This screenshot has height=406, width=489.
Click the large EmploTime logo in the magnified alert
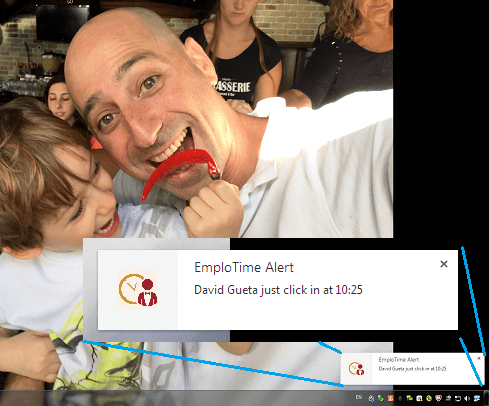pyautogui.click(x=138, y=290)
